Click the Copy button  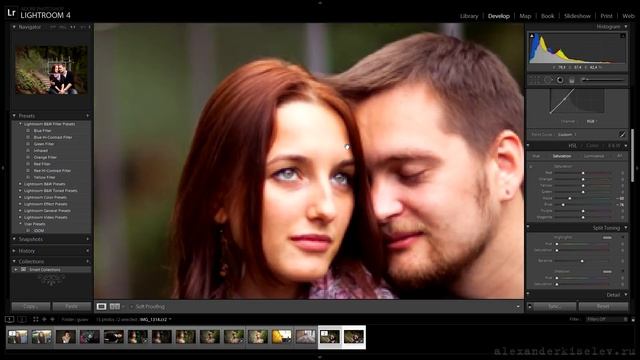tap(31, 306)
